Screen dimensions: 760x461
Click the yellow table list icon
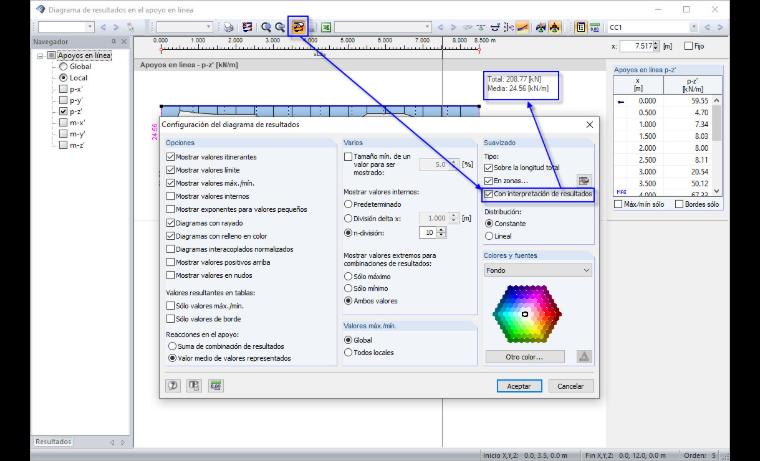(x=581, y=28)
